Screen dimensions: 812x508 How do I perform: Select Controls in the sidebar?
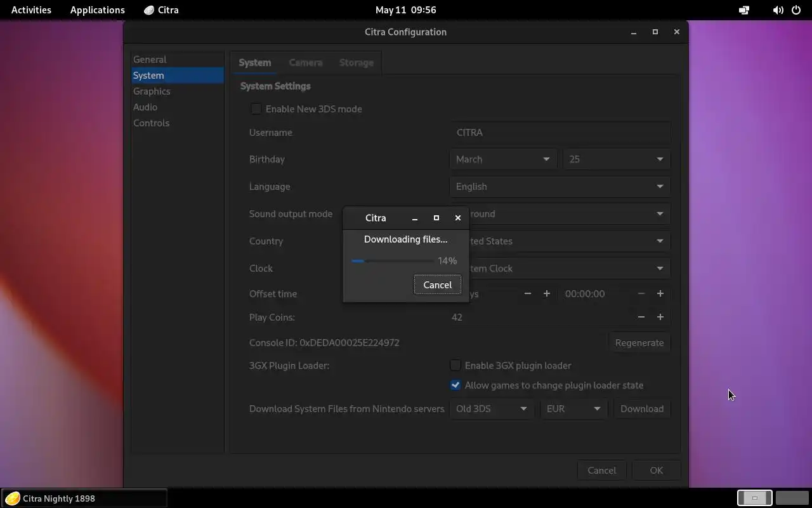click(178, 123)
